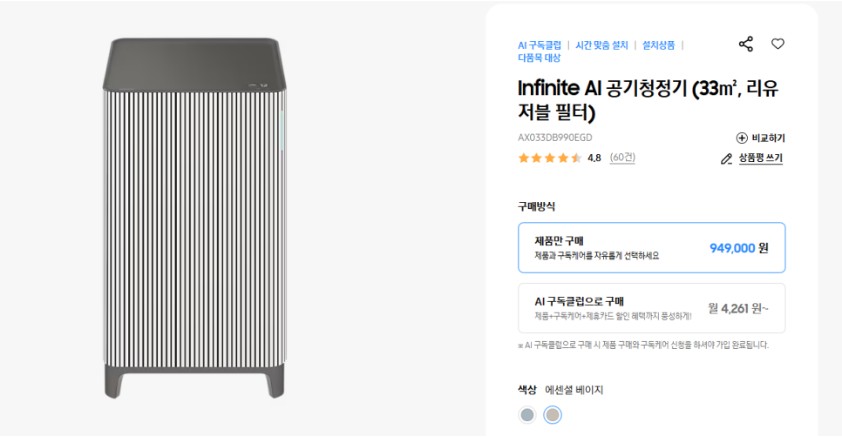Click the 비교하기 button
This screenshot has height=437, width=842.
click(760, 138)
